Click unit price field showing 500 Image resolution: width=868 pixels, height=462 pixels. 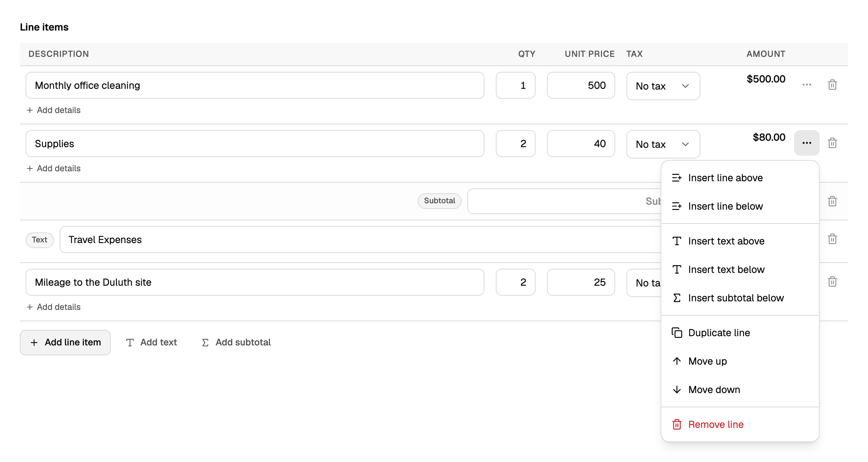click(581, 85)
